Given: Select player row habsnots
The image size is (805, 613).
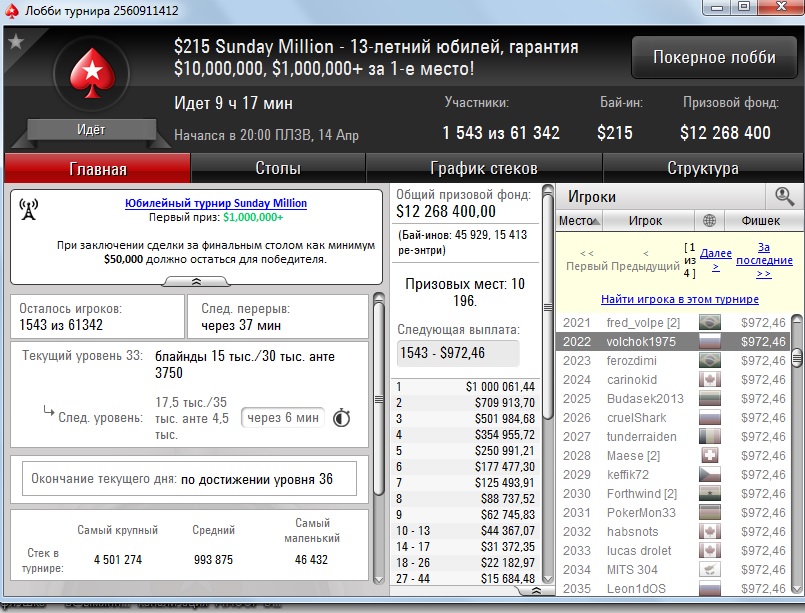Looking at the screenshot, I should click(674, 531).
